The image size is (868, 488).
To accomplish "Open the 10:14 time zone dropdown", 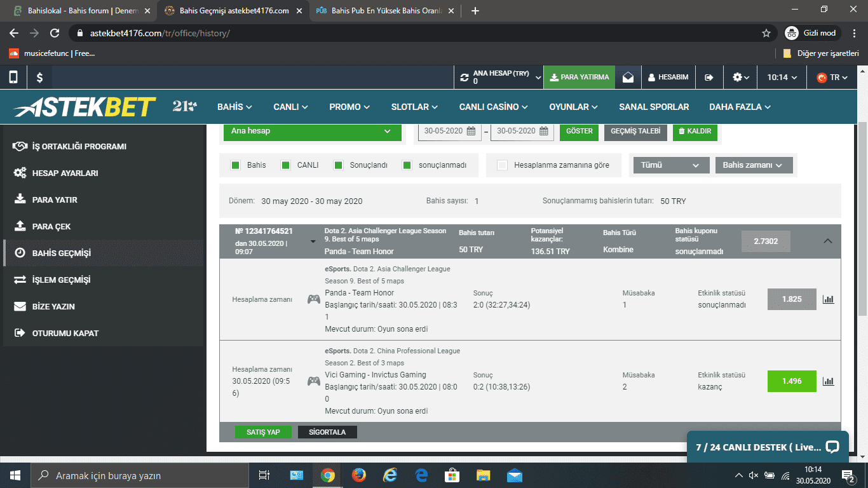I will coord(782,78).
